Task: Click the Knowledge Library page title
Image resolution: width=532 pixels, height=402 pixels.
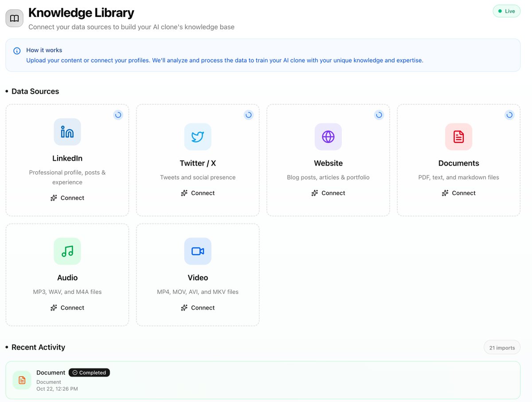Action: 81,13
